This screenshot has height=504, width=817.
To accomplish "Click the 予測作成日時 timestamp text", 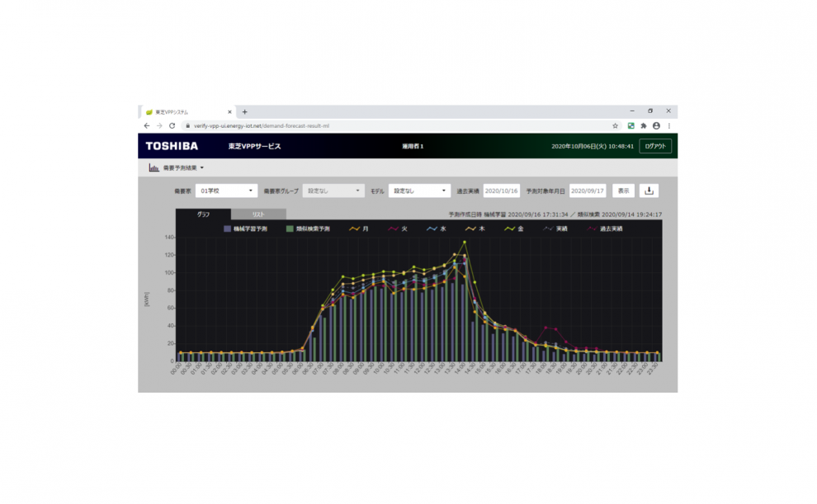I will click(555, 214).
